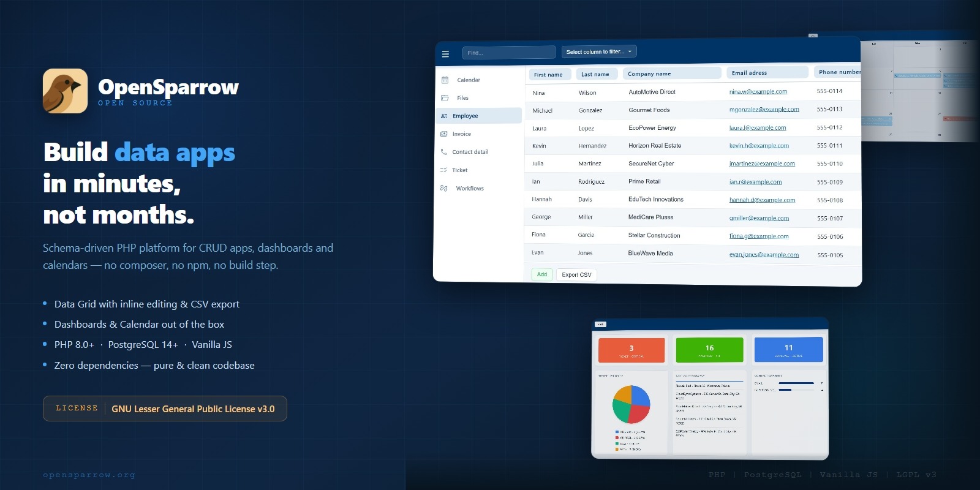Select the BlueWave Media company cell
Screen dimensions: 980x490
pos(650,253)
